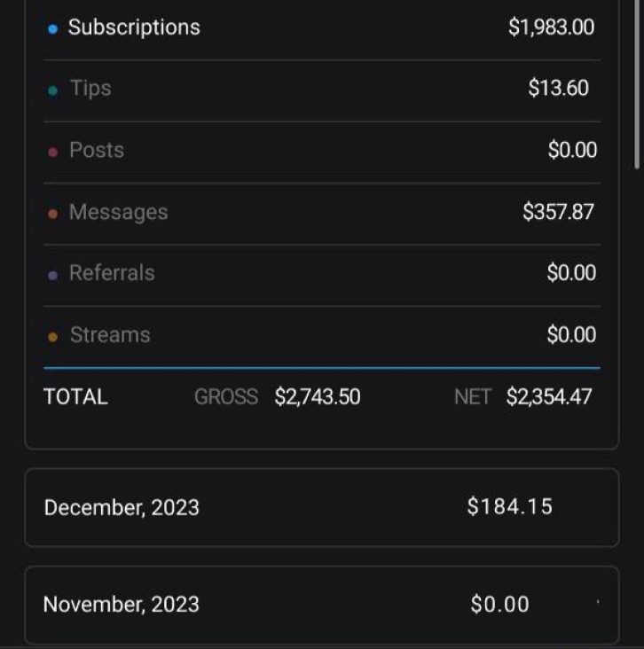Click the $357.87 Messages amount
644x649 pixels.
pyautogui.click(x=558, y=212)
